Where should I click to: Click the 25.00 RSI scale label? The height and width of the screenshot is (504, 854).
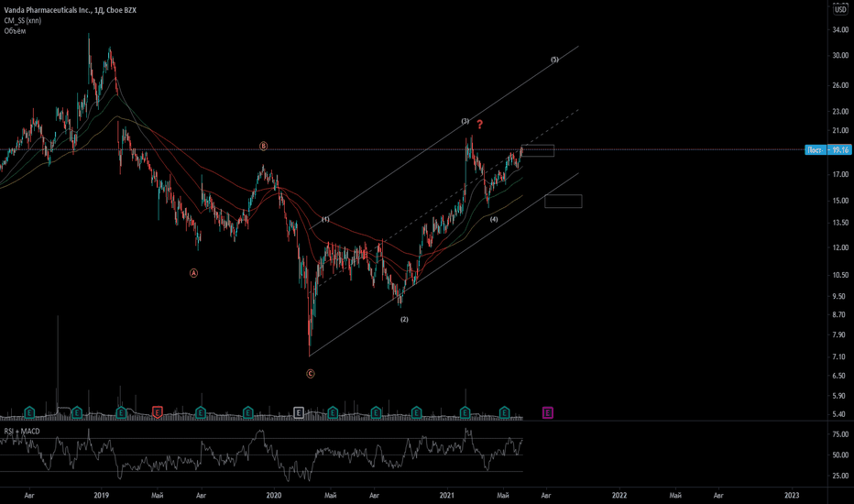pyautogui.click(x=840, y=476)
